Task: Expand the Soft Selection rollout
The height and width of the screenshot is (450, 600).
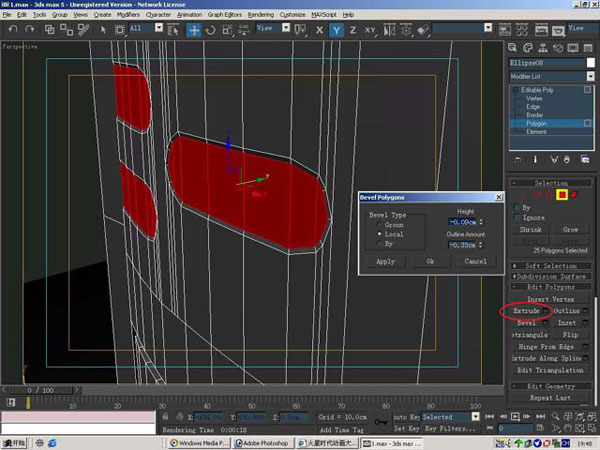Action: (550, 265)
